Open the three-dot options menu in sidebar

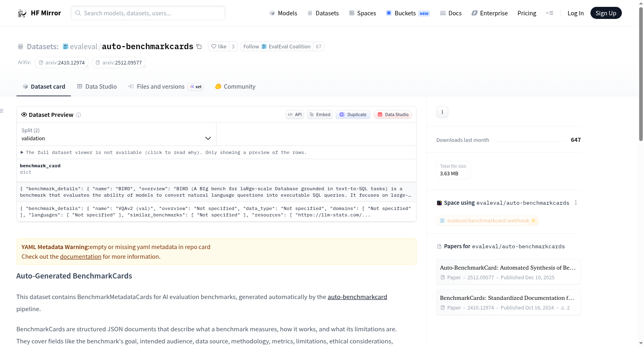coord(442,112)
